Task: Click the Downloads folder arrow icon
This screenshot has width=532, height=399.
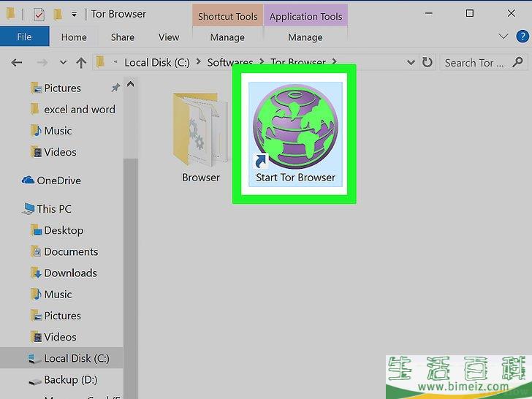Action: [36, 273]
